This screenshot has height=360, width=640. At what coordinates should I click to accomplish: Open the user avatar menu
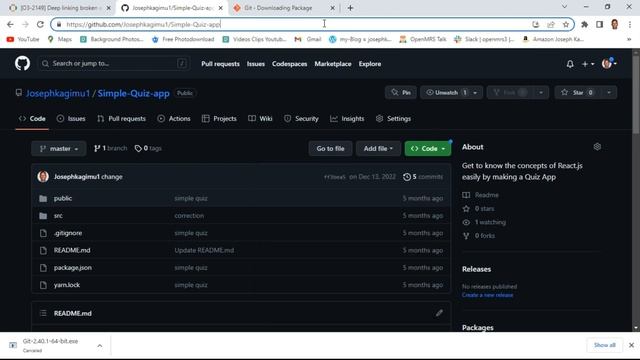point(609,63)
